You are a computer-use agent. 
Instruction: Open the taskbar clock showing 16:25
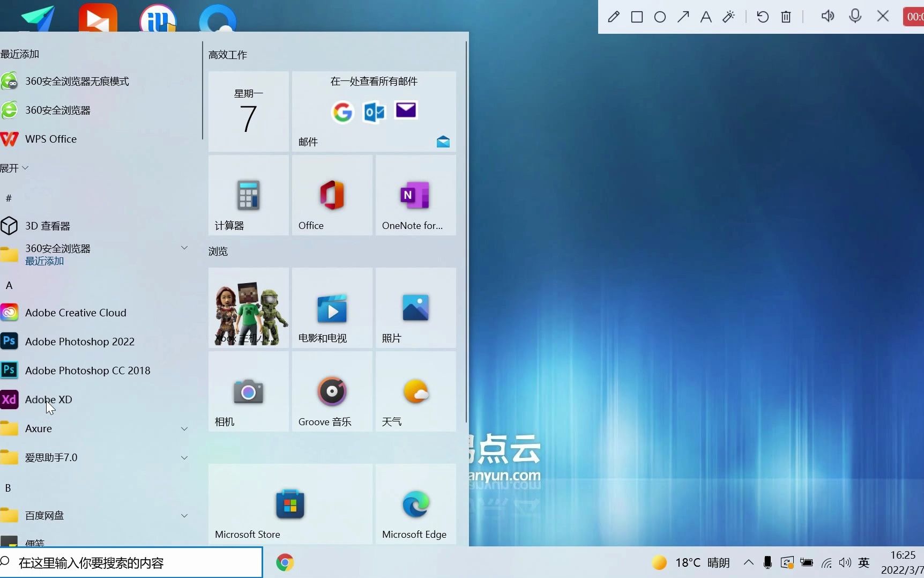903,562
